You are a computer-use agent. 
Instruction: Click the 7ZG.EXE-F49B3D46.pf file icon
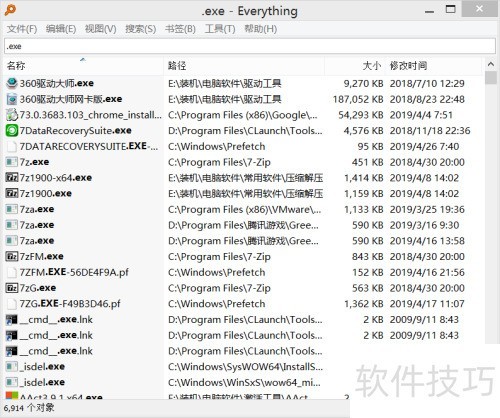coord(12,303)
